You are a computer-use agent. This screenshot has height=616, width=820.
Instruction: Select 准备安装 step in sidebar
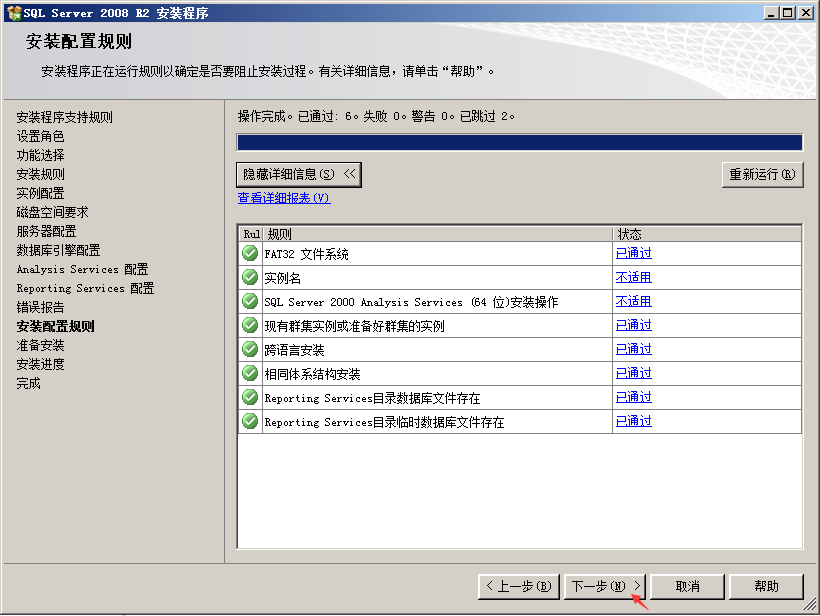[x=40, y=345]
